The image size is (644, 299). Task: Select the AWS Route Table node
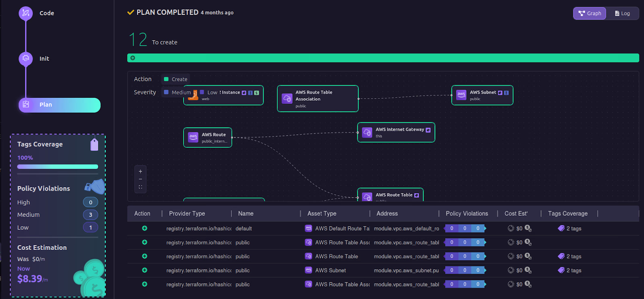click(x=390, y=195)
